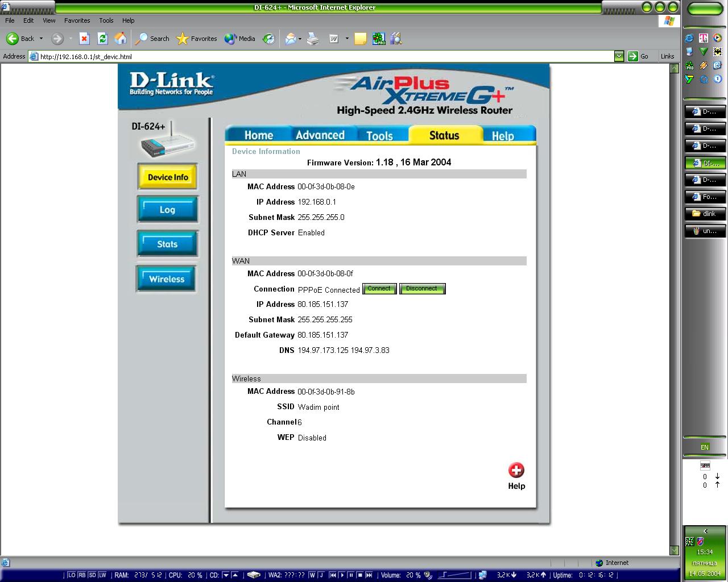Click the green Disconnect PPPoE button
Viewport: 728px width, 582px height.
pos(422,289)
